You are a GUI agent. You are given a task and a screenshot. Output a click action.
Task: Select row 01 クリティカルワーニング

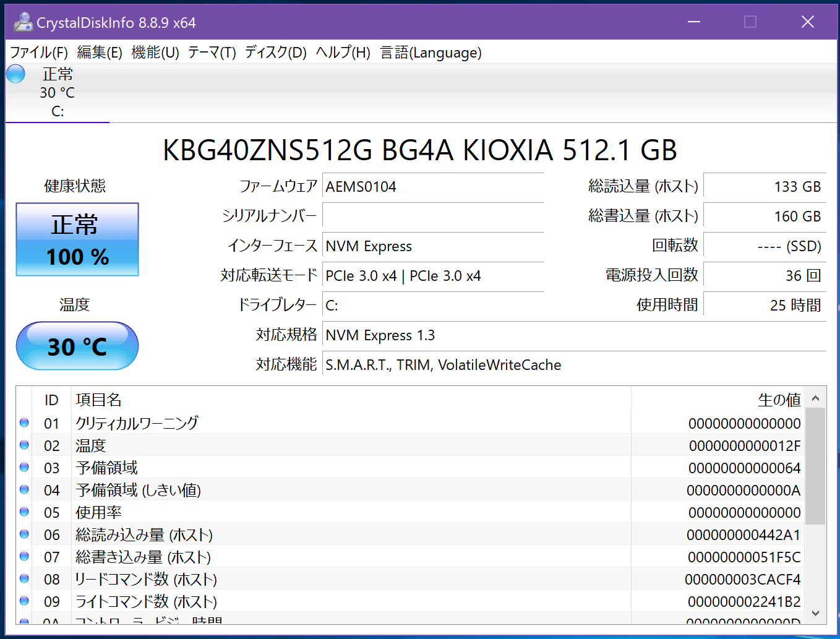pos(410,423)
